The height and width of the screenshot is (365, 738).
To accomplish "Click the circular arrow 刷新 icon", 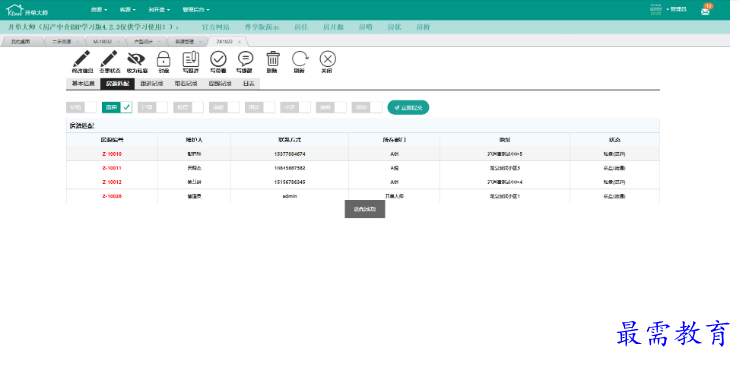I will (300, 59).
